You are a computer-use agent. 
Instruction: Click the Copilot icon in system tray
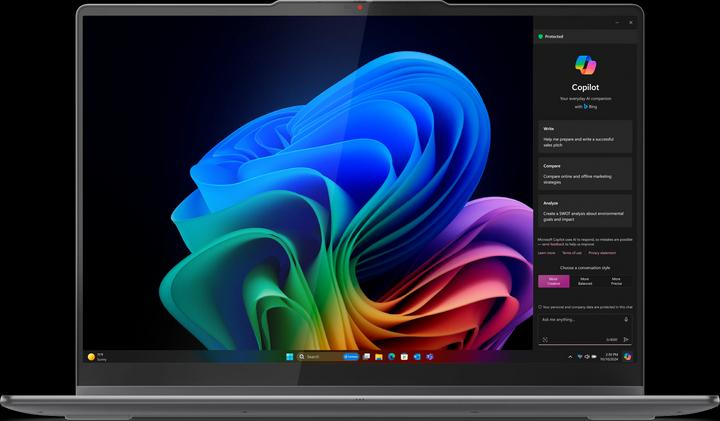click(x=628, y=357)
